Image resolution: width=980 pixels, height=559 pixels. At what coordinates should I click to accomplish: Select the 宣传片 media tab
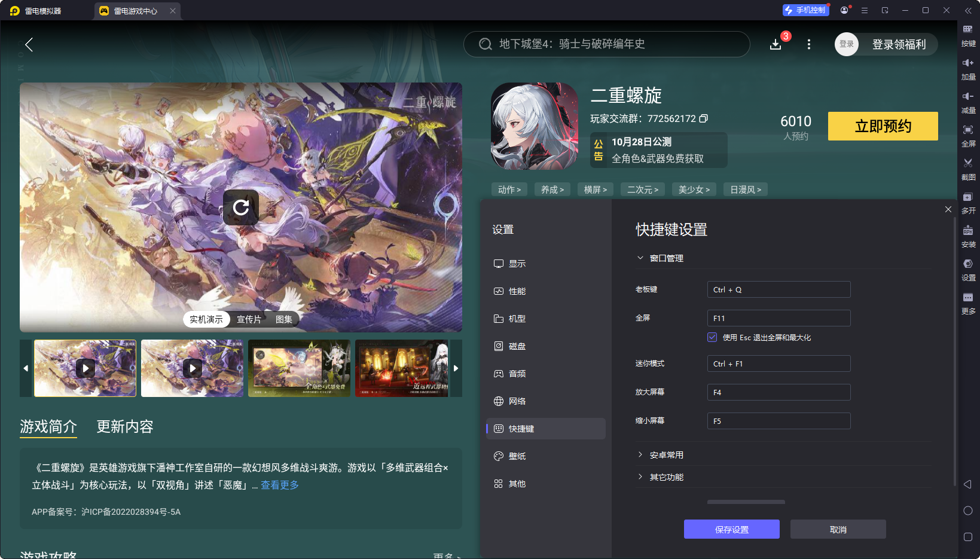click(249, 319)
